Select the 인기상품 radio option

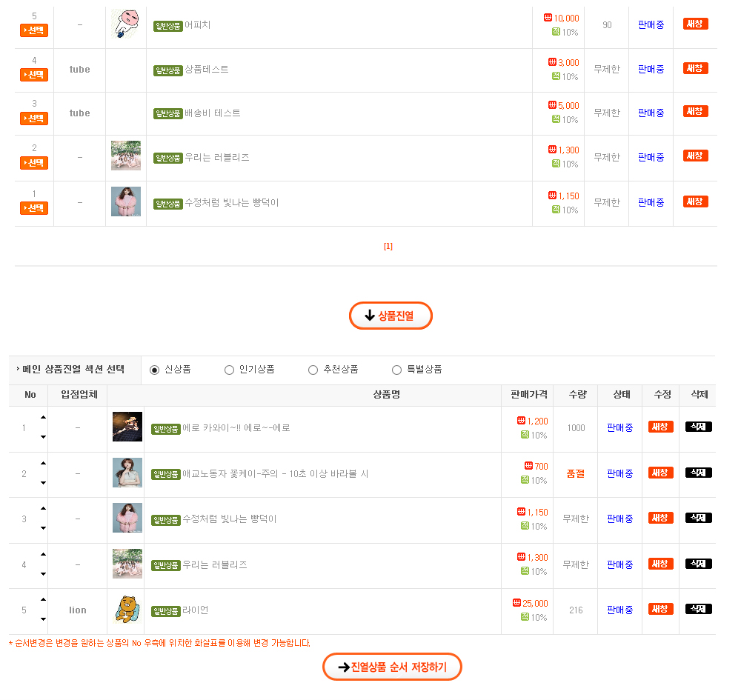click(x=229, y=370)
